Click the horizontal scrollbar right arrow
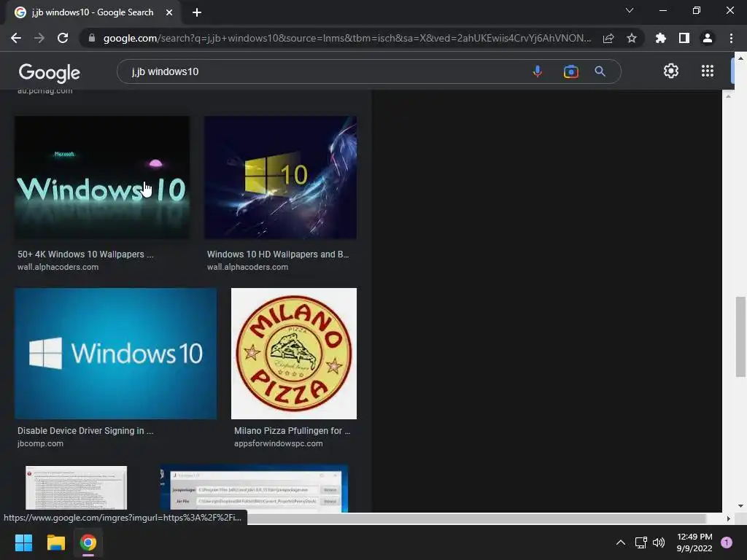 728,518
